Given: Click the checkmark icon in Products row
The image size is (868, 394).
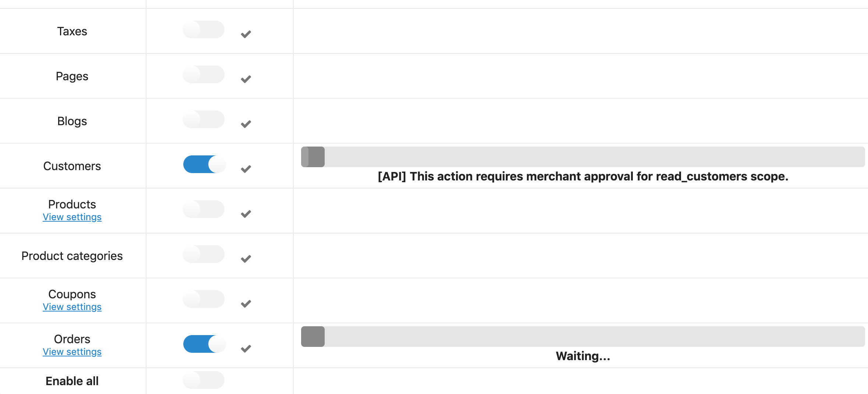Looking at the screenshot, I should pos(246,214).
